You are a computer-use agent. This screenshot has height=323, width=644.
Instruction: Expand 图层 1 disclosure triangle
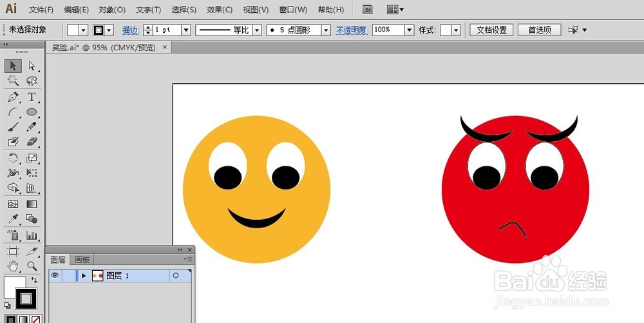pos(84,276)
